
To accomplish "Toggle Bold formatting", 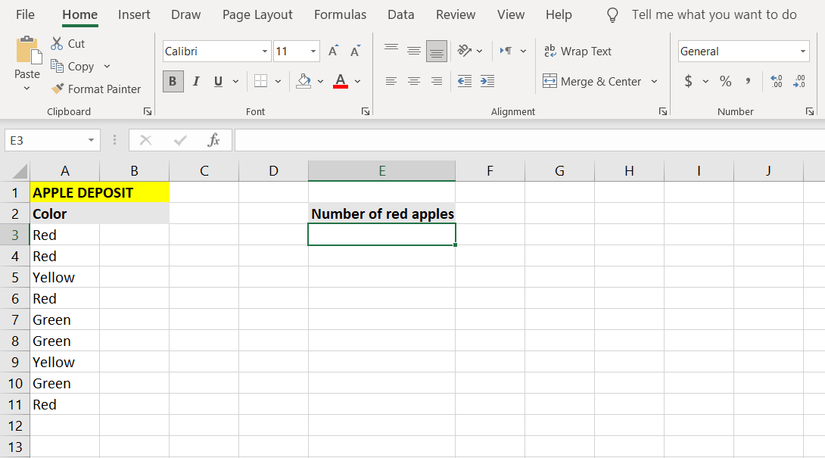I will (x=173, y=81).
